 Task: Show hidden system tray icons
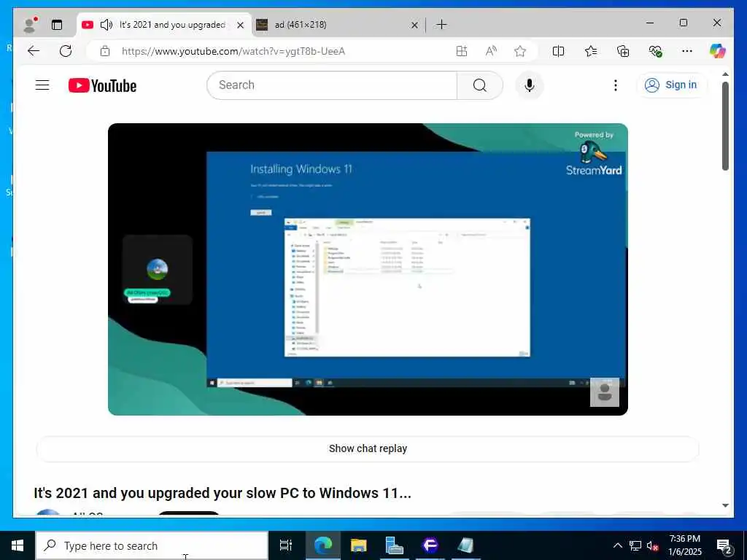pyautogui.click(x=617, y=545)
